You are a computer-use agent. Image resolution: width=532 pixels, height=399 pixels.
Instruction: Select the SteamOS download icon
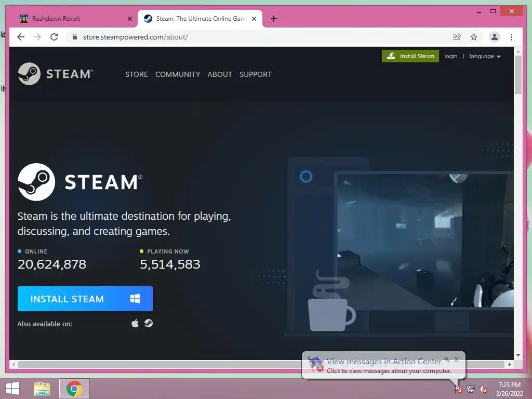[x=149, y=323]
